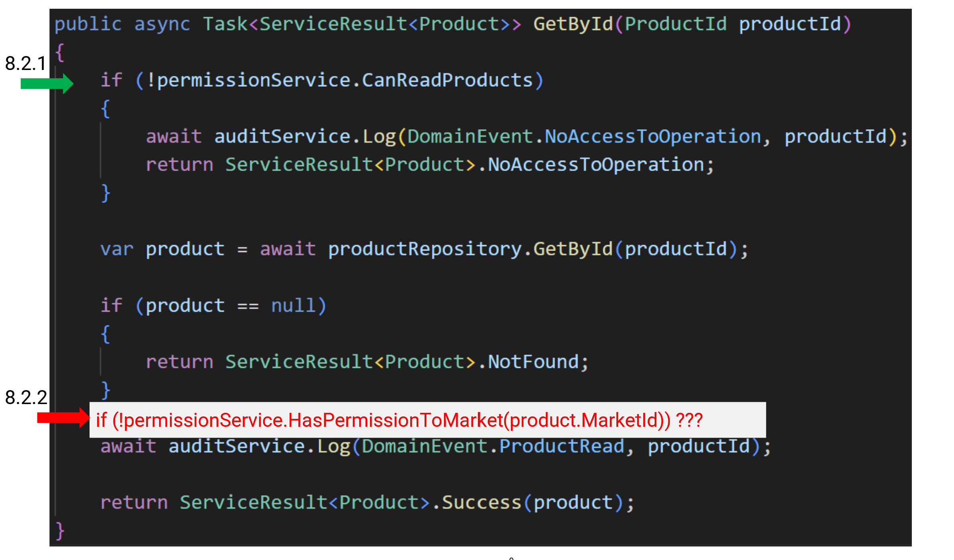Image resolution: width=954 pixels, height=560 pixels.
Task: Click the red arrow next to 8.2.2
Action: click(63, 418)
